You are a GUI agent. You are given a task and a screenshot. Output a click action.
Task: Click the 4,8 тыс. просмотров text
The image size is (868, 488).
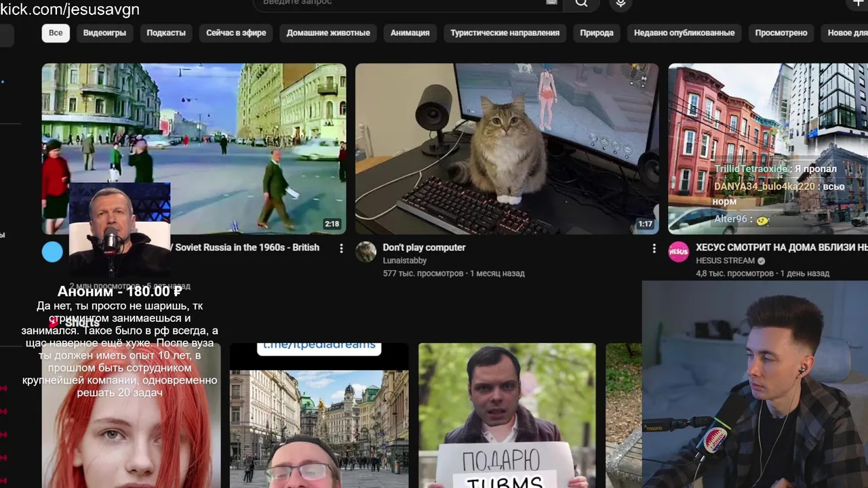(x=734, y=273)
